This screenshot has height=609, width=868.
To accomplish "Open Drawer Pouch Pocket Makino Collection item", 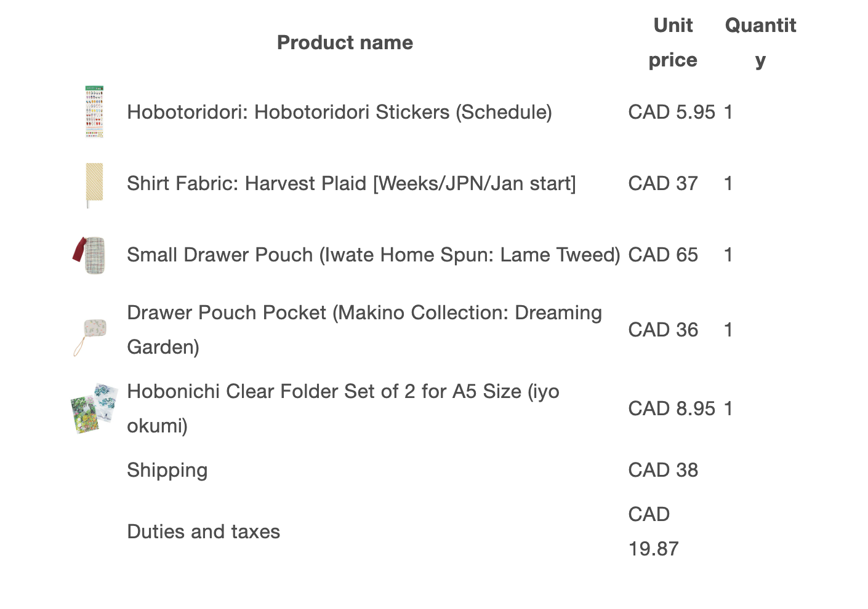I will (x=364, y=330).
